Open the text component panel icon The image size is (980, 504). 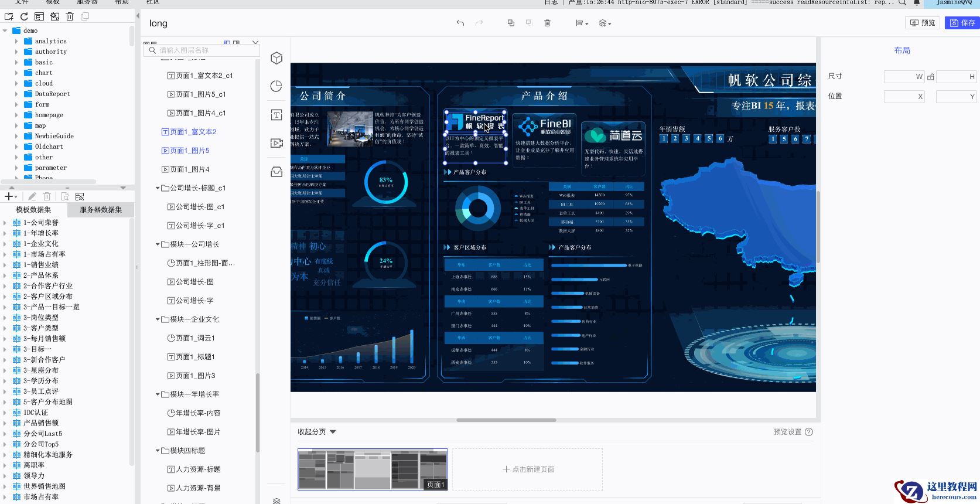click(276, 115)
